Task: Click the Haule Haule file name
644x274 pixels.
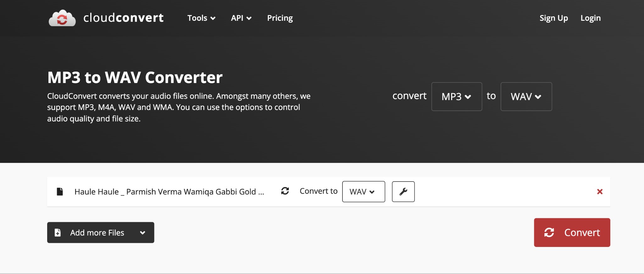Action: [x=169, y=192]
